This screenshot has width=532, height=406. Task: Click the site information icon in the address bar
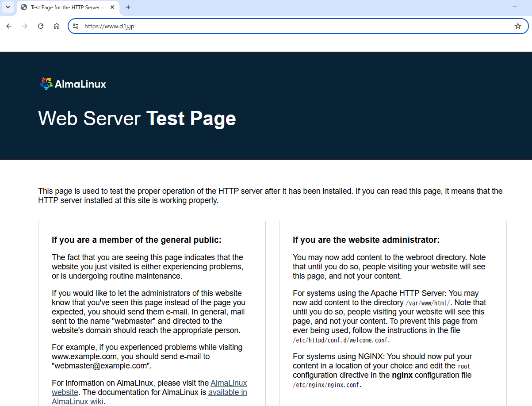(x=76, y=26)
